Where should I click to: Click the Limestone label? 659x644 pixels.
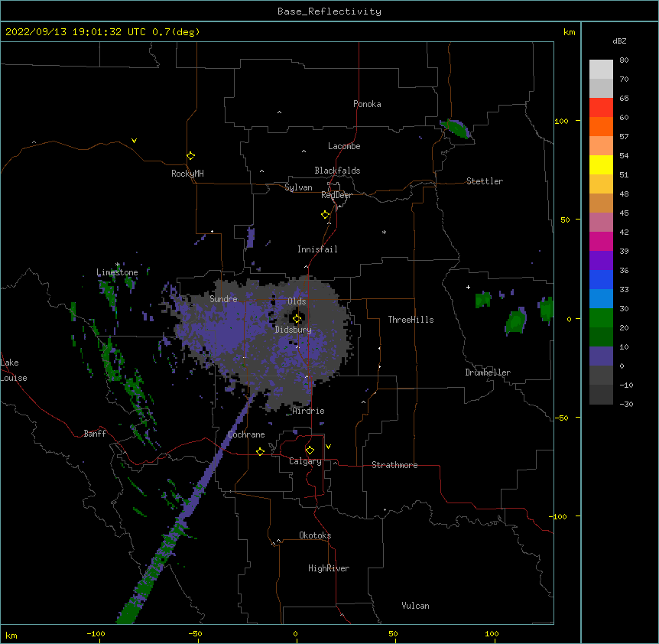(x=117, y=272)
